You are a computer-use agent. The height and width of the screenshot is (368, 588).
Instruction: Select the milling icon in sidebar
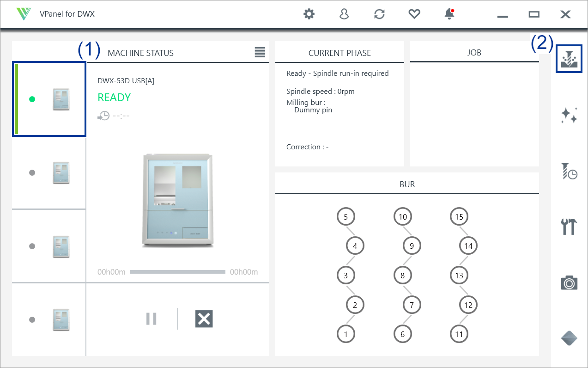[x=569, y=59]
